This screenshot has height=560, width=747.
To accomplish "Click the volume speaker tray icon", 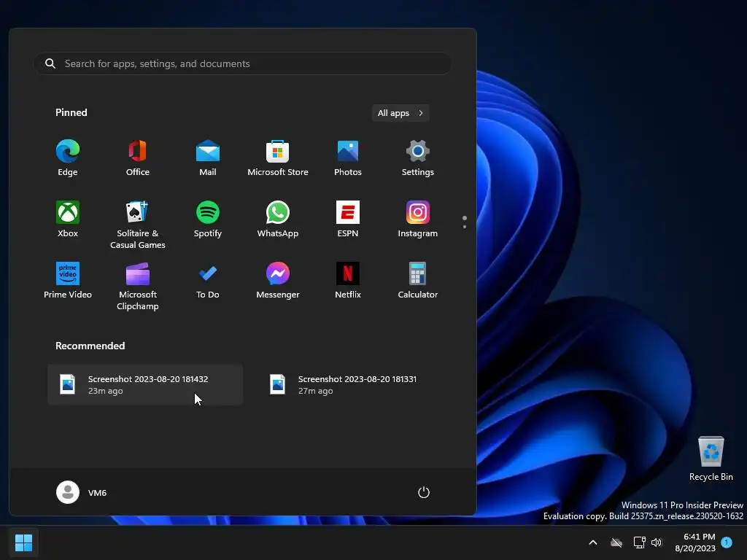I will [657, 542].
